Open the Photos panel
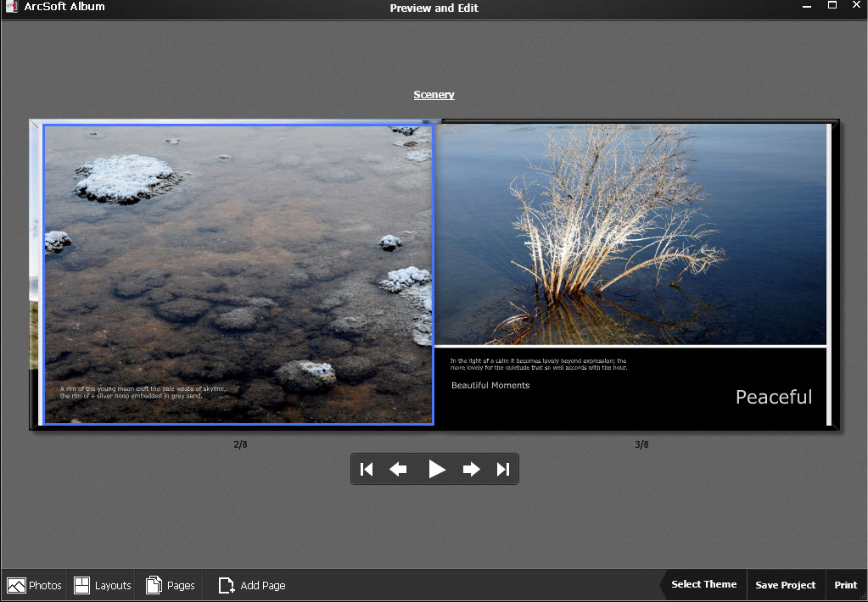Viewport: 868px width, 602px height. coord(35,585)
